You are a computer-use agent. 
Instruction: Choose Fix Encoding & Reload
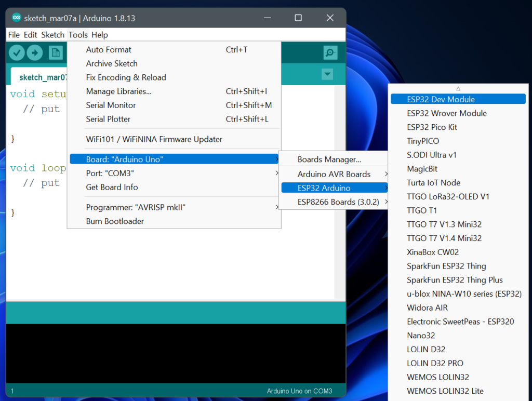click(174, 77)
